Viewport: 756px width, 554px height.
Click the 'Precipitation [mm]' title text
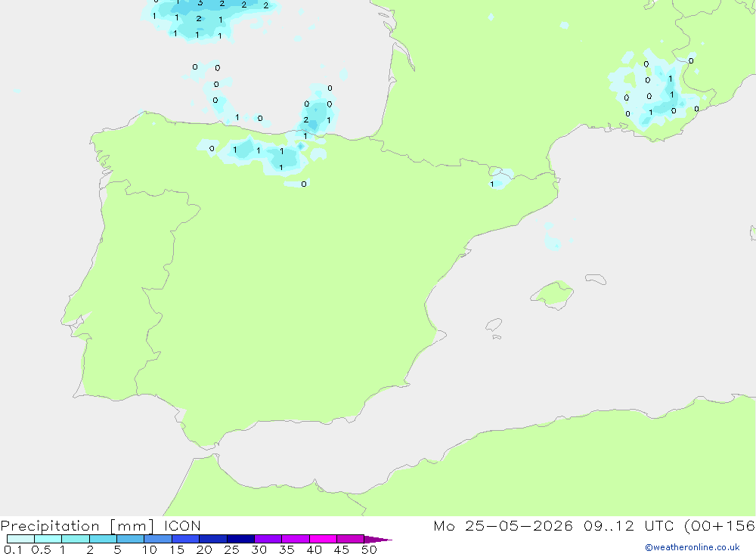[x=77, y=526]
